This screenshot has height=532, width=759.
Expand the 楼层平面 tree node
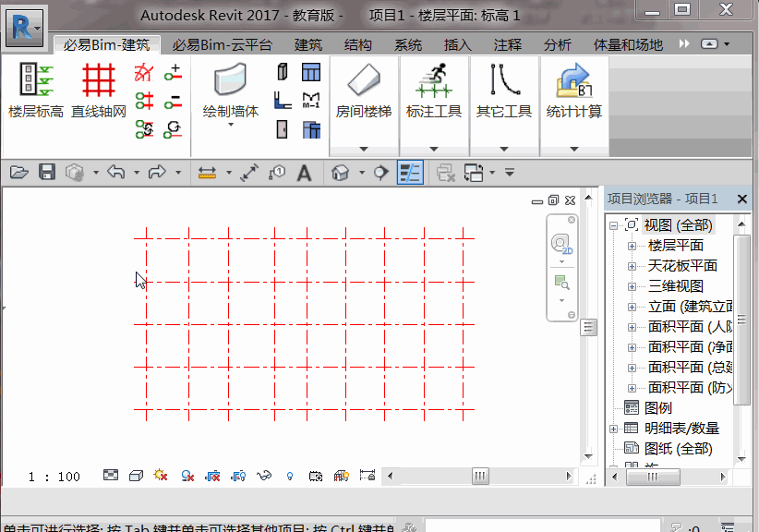(x=632, y=246)
